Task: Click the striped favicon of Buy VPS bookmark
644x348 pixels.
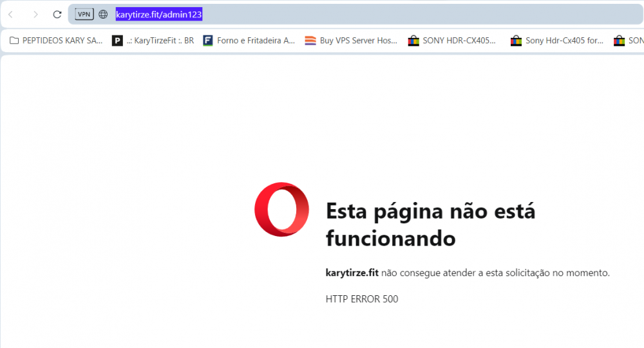Action: coord(310,41)
